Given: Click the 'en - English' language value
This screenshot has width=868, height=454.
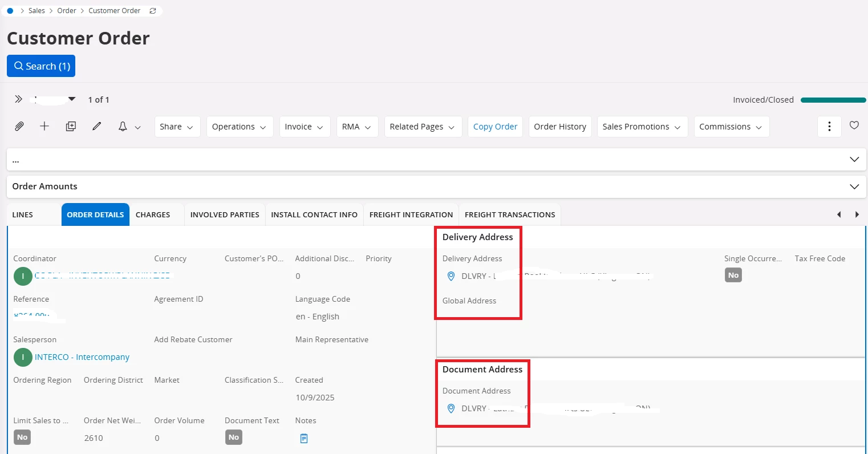Looking at the screenshot, I should tap(317, 317).
